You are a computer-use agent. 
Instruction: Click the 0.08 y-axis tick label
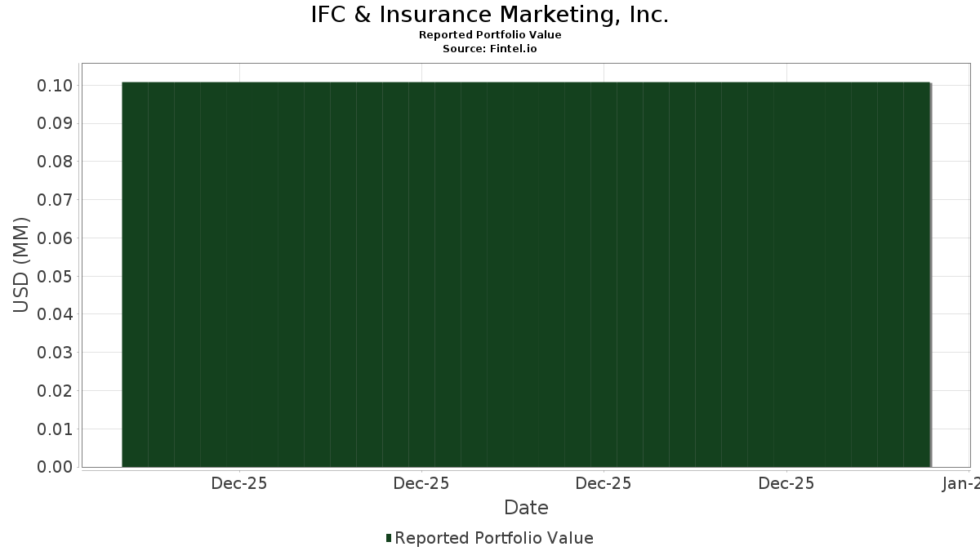pos(55,162)
